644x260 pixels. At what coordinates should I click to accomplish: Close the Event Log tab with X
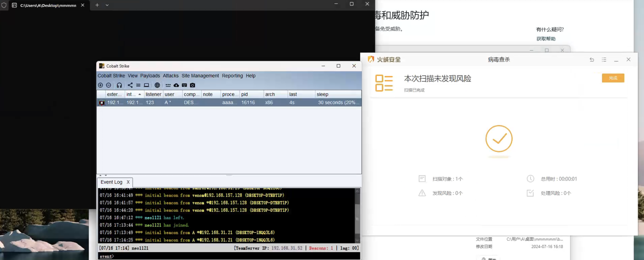pos(128,182)
